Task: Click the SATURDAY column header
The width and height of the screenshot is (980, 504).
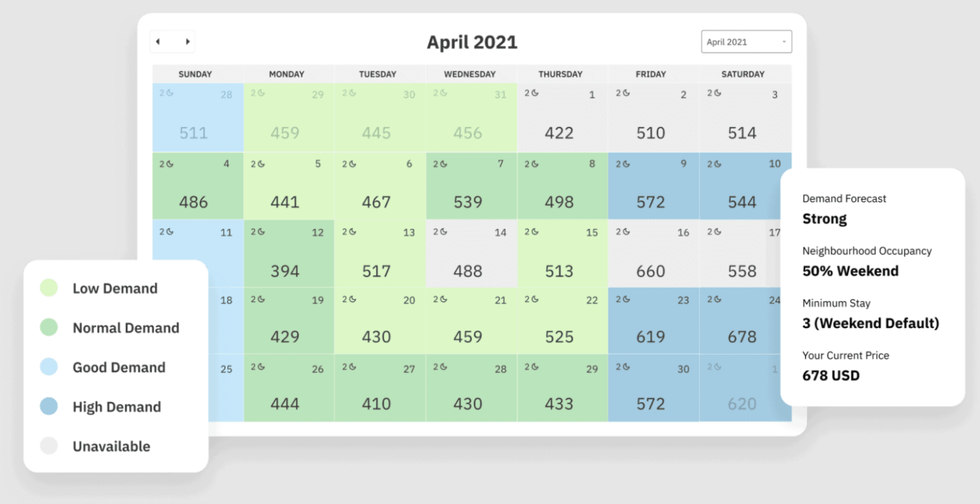Action: pyautogui.click(x=742, y=74)
